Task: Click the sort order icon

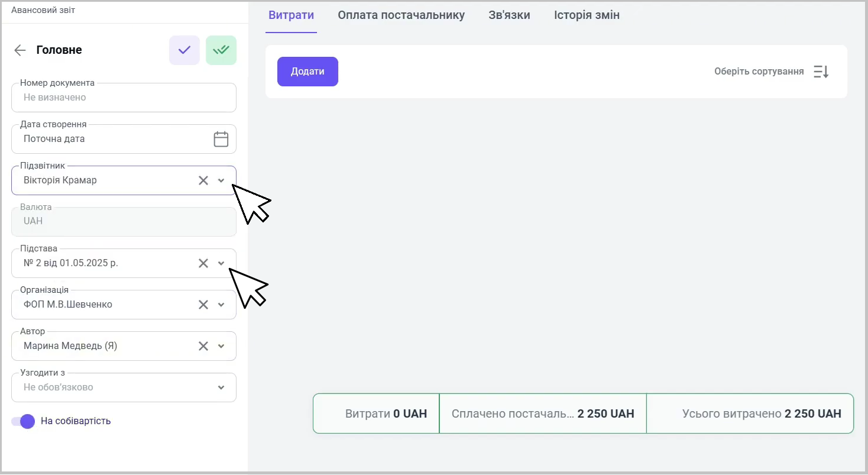Action: point(821,72)
